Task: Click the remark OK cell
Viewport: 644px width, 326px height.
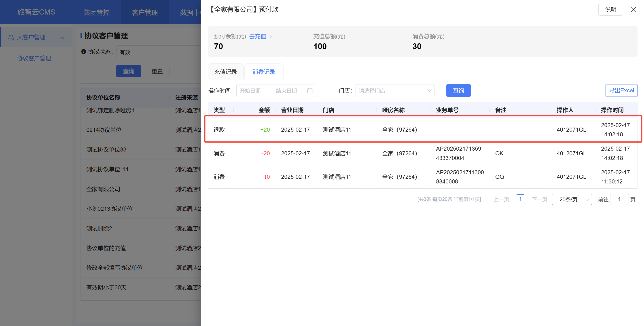Action: coord(499,153)
